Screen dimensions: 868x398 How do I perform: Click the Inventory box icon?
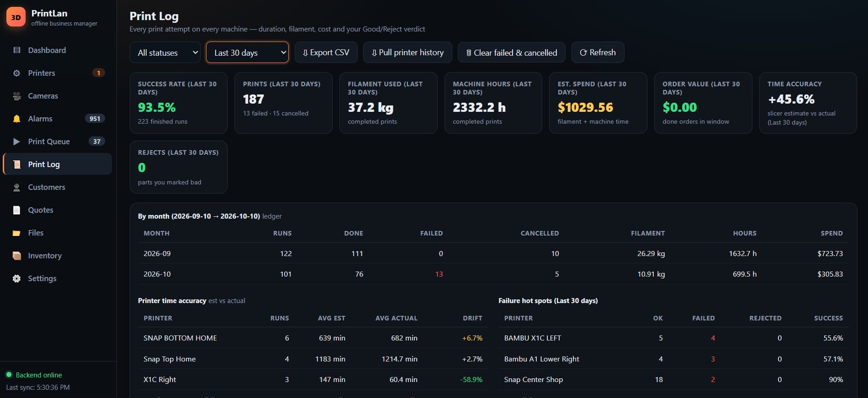17,256
